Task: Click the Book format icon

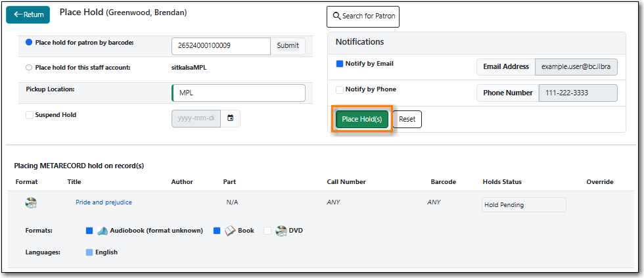Action: pos(231,231)
